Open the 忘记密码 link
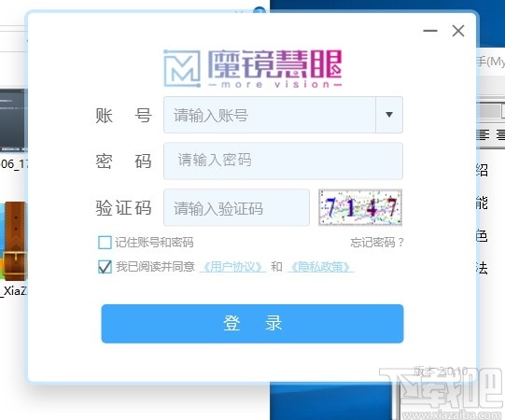This screenshot has width=505, height=420. [377, 243]
